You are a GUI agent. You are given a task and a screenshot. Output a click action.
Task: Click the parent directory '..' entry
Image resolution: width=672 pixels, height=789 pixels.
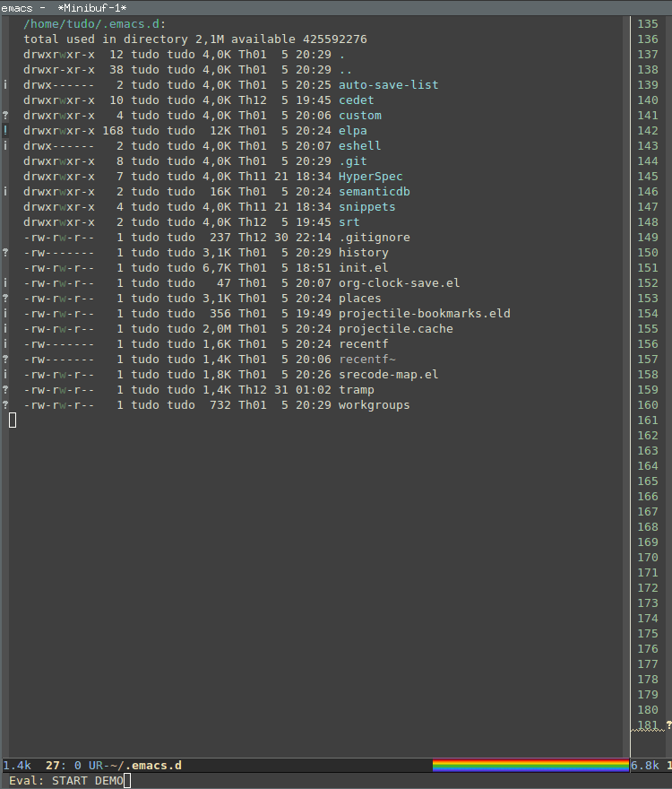346,70
